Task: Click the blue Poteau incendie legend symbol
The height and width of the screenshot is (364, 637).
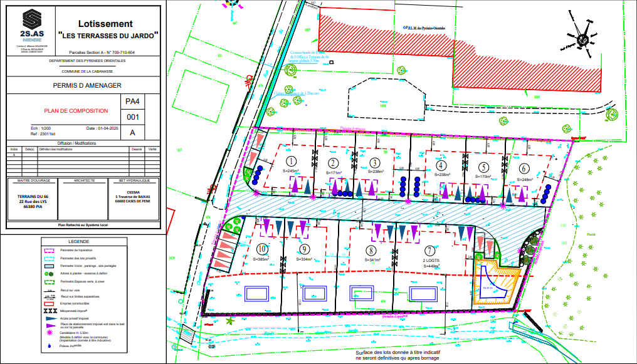Action: click(50, 345)
